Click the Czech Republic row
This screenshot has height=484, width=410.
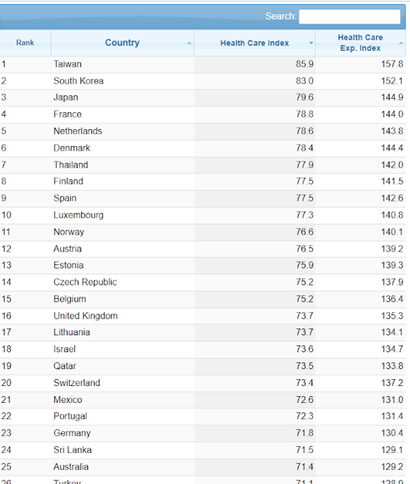click(203, 282)
